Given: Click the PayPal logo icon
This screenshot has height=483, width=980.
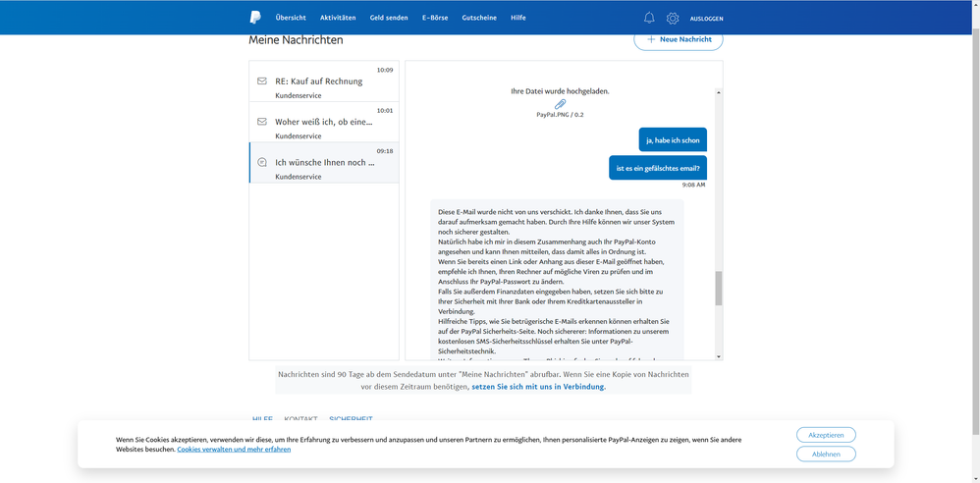Looking at the screenshot, I should (x=255, y=18).
